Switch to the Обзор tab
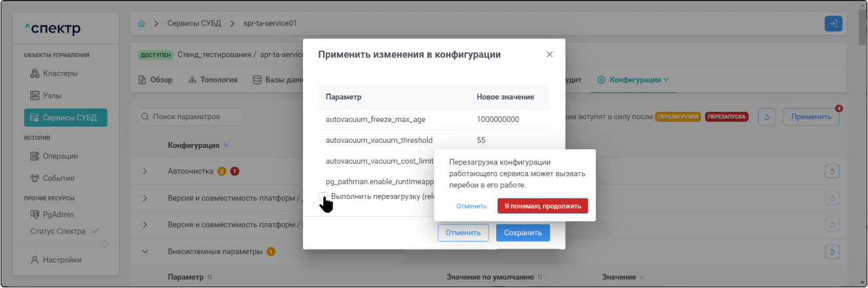Screen dimensions: 868x288 (x=155, y=80)
